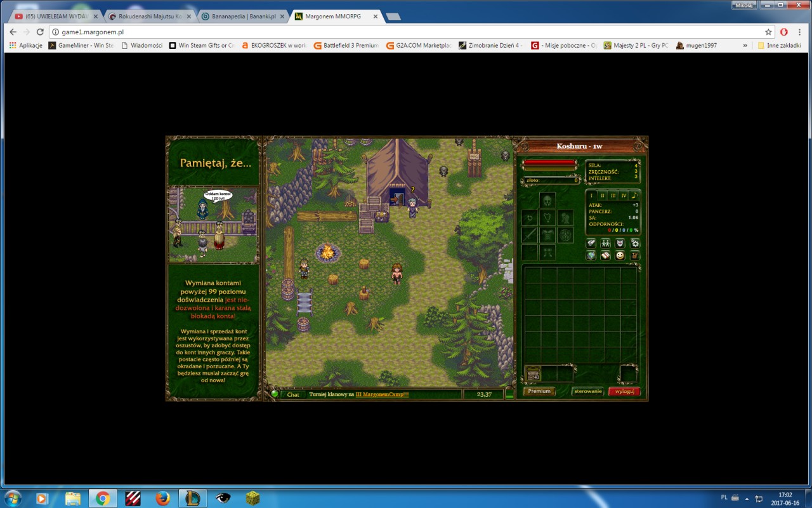Open the Inne zakładki folder
812x508 pixels.
(x=780, y=46)
